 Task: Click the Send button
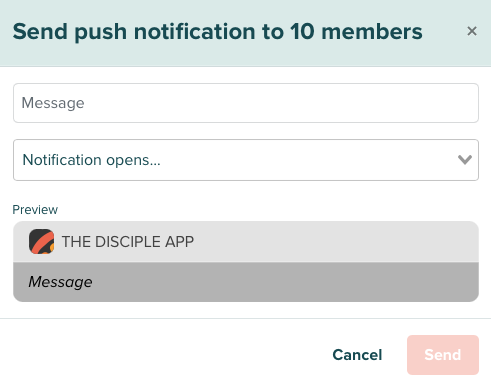coord(443,355)
